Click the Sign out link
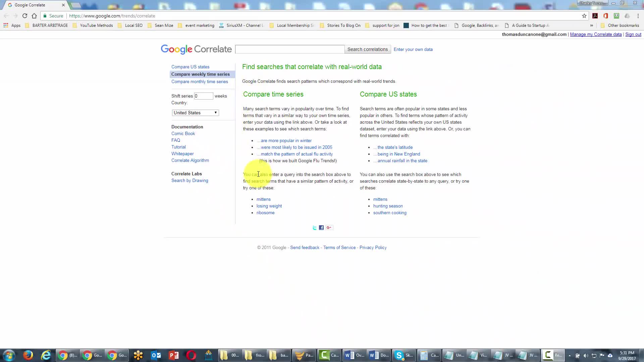Screen dimensions: 644x362 [633, 35]
